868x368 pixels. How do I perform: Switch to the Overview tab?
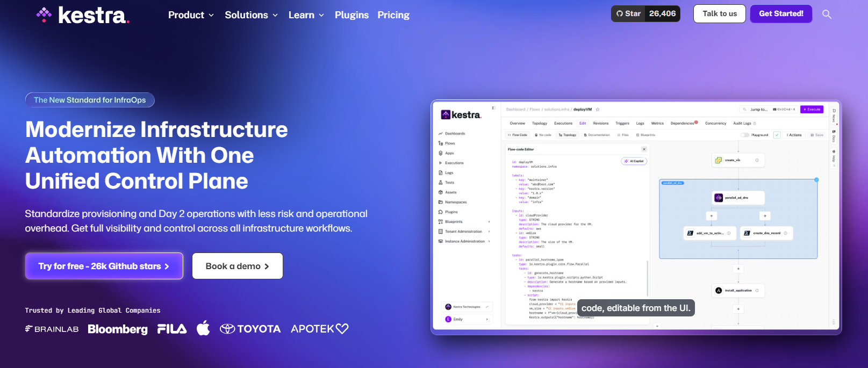coord(517,123)
